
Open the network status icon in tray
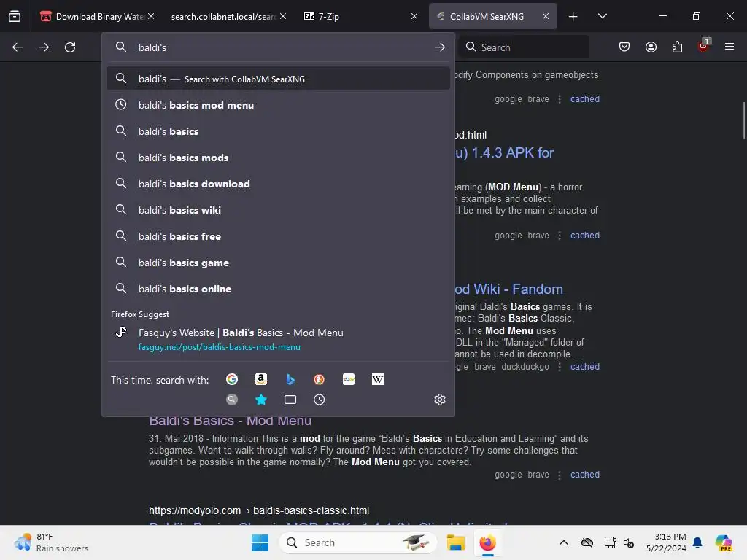tap(611, 542)
